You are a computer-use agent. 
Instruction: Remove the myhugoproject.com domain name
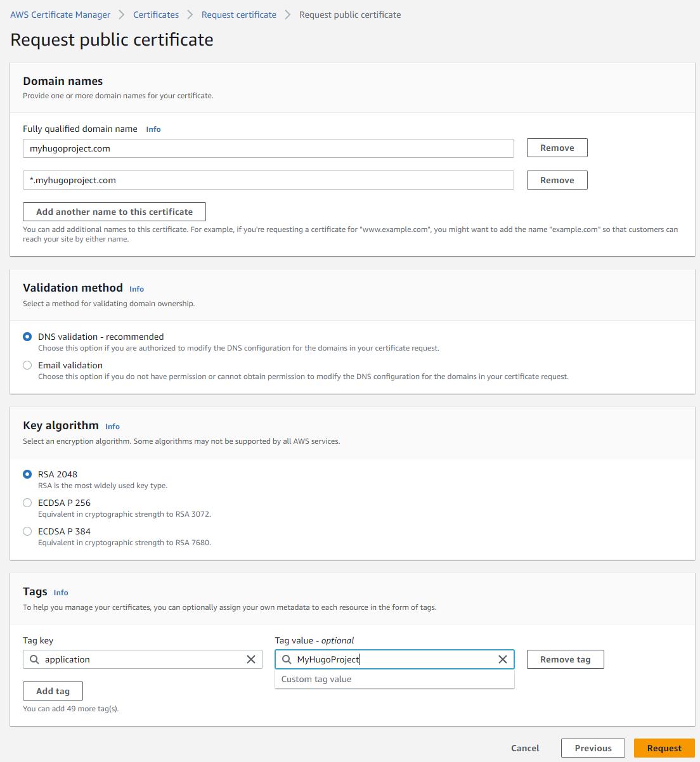(x=557, y=148)
